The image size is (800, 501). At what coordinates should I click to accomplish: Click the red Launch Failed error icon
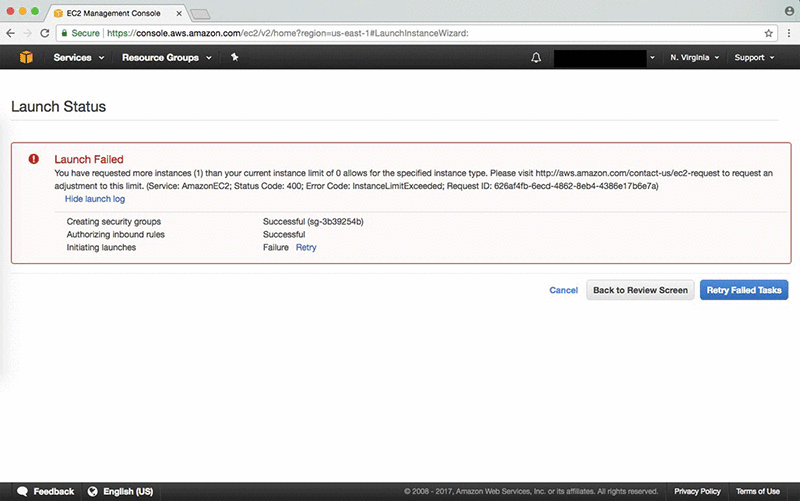(x=34, y=159)
